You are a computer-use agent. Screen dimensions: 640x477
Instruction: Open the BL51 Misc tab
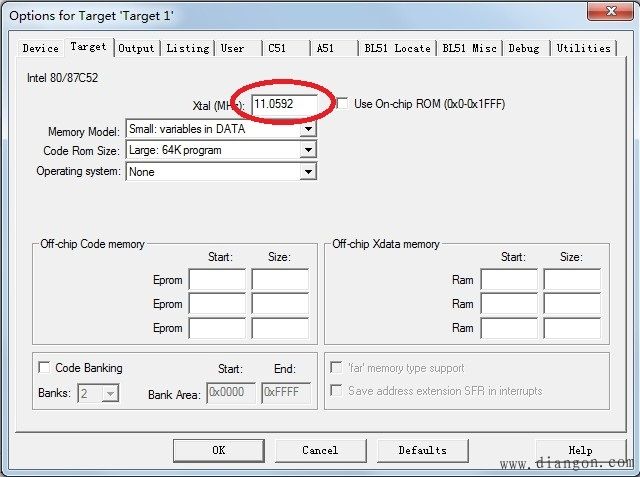tap(469, 48)
